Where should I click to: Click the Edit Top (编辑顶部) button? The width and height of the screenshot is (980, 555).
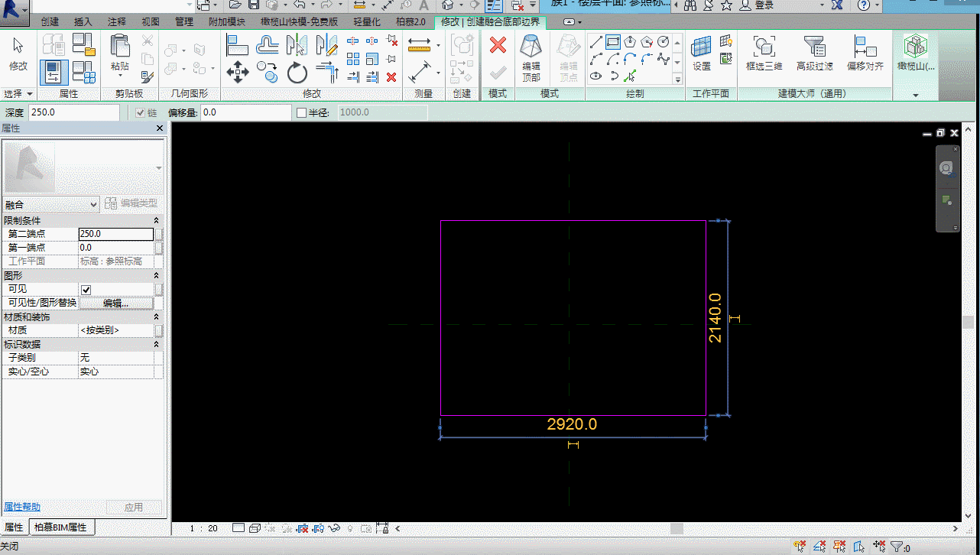coord(531,58)
